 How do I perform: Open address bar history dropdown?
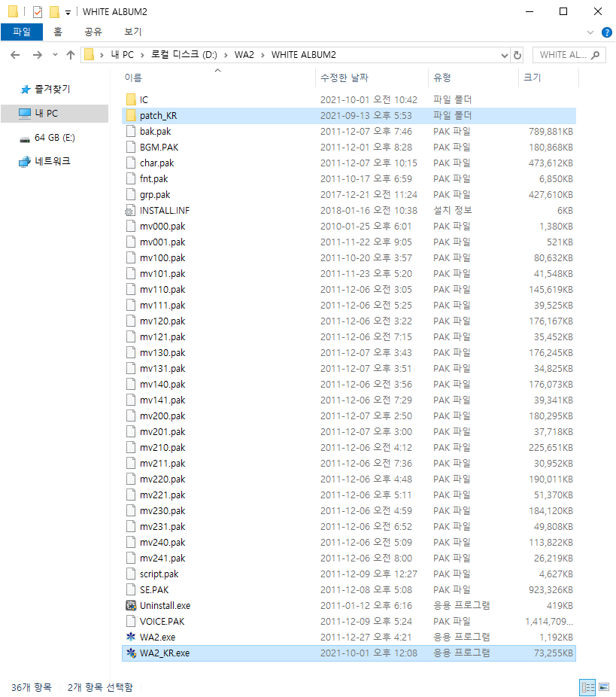coord(504,55)
